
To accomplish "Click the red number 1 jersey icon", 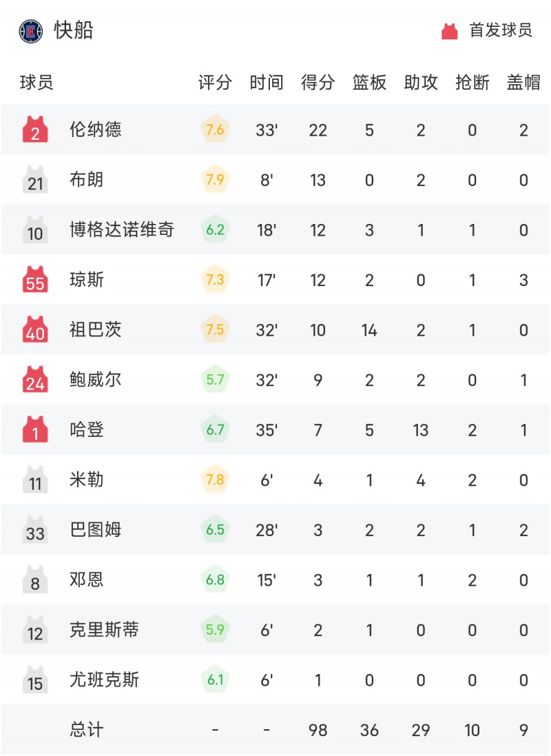I will 35,429.
